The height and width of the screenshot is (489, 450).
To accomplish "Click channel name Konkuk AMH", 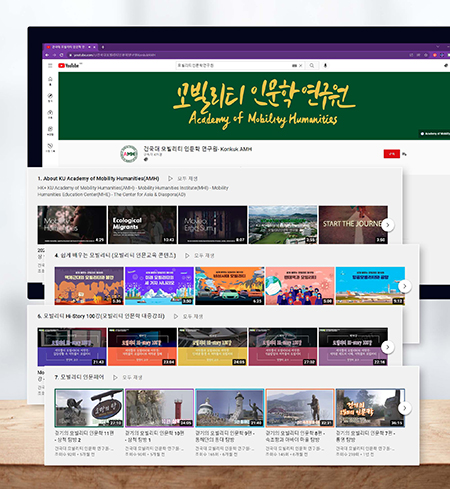I will (198, 149).
